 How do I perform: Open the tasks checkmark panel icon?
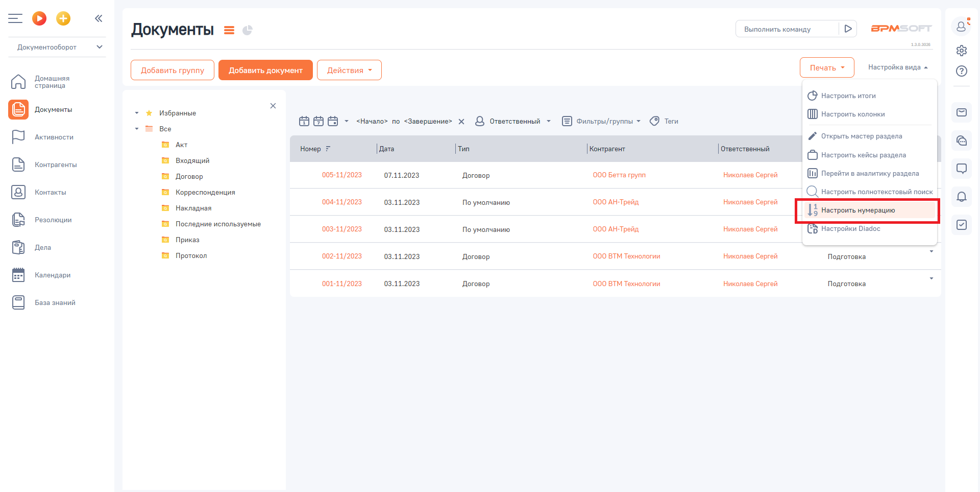pos(962,225)
